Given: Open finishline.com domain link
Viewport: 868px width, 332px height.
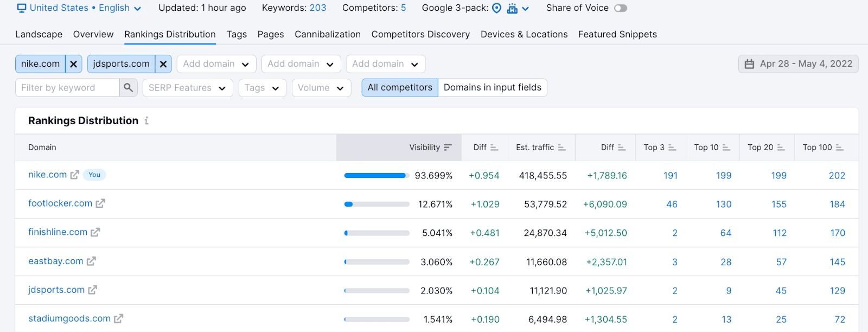Looking at the screenshot, I should (x=58, y=232).
